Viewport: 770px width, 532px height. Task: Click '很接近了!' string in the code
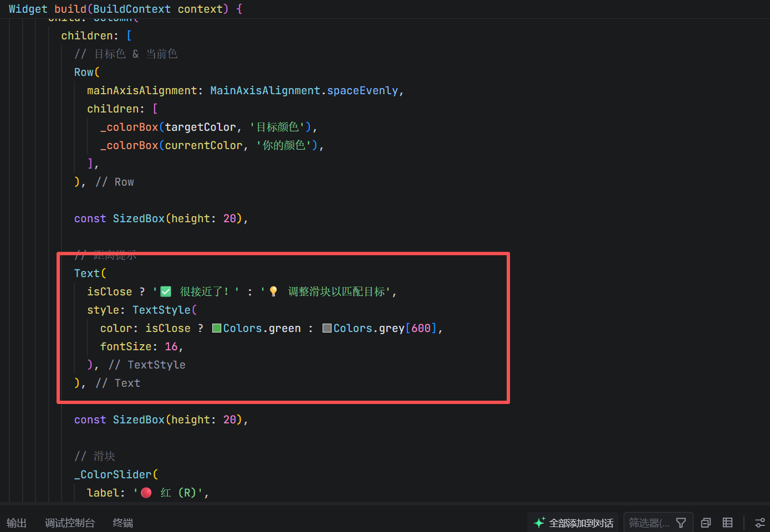coord(204,291)
